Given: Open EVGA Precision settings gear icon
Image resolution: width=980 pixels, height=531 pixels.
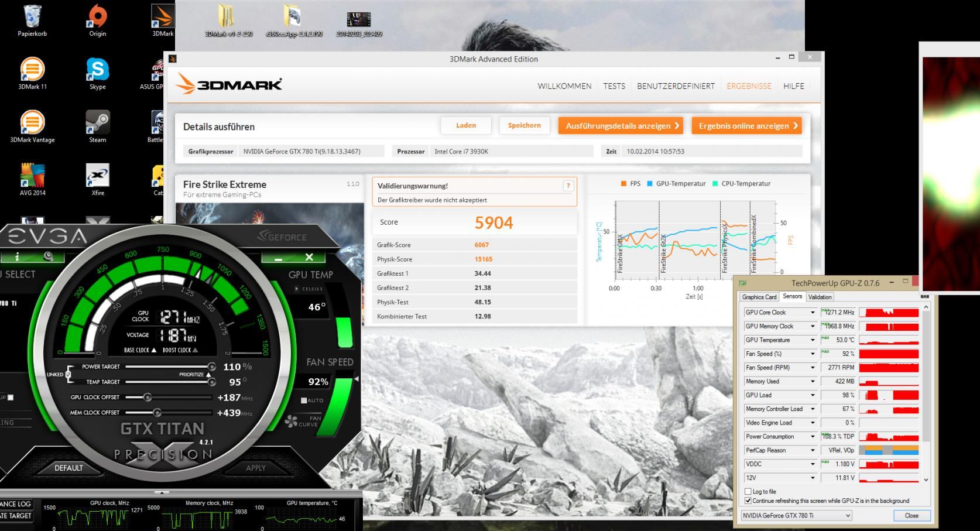Looking at the screenshot, I should pos(49,256).
